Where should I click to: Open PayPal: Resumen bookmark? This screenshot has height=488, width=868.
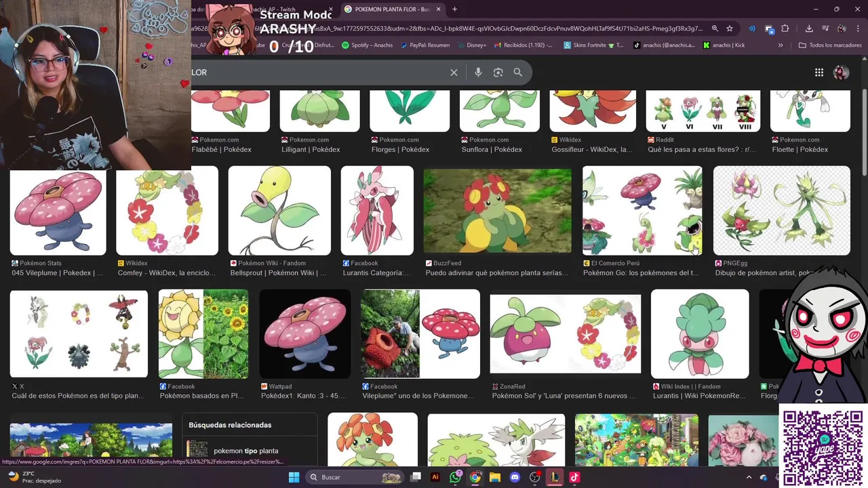click(425, 45)
